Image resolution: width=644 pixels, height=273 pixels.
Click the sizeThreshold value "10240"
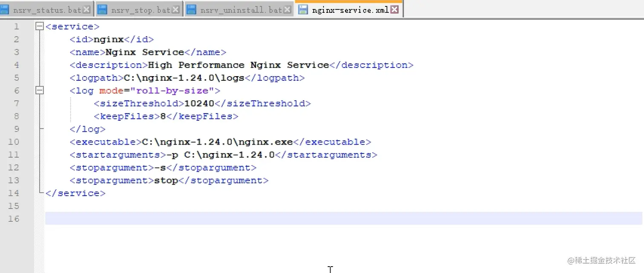point(199,103)
